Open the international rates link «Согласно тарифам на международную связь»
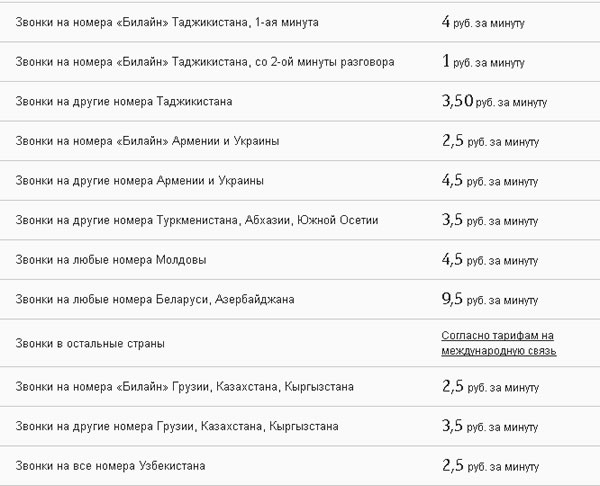600x486 pixels. tap(498, 343)
